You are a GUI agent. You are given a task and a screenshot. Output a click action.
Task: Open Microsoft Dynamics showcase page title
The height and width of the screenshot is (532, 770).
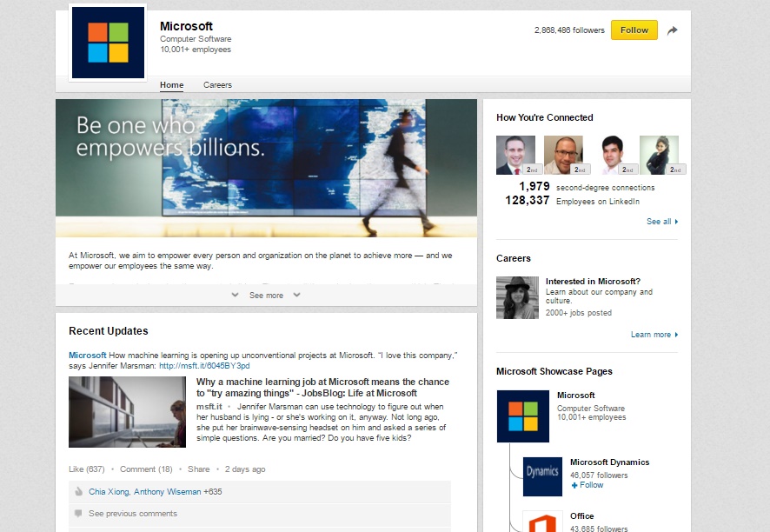(x=609, y=462)
